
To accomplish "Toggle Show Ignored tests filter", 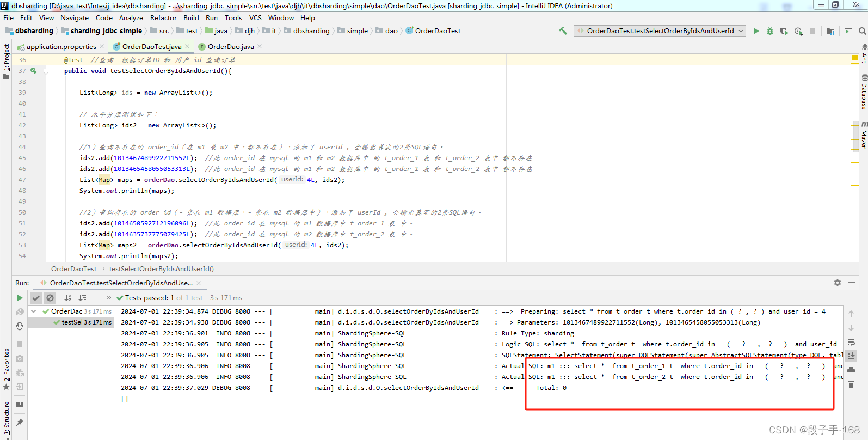I will [50, 298].
